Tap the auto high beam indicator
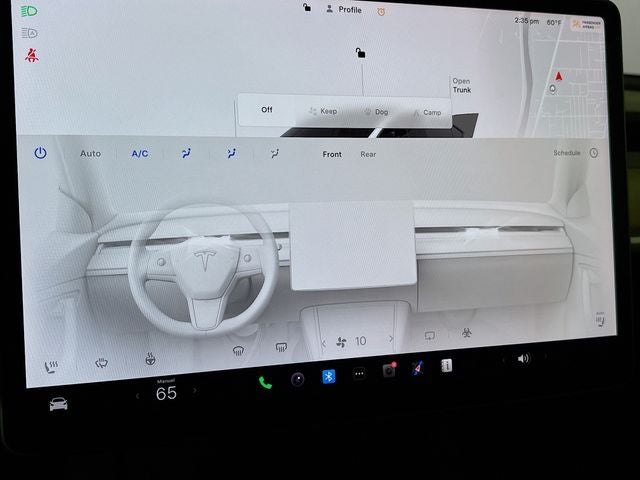 (x=29, y=33)
